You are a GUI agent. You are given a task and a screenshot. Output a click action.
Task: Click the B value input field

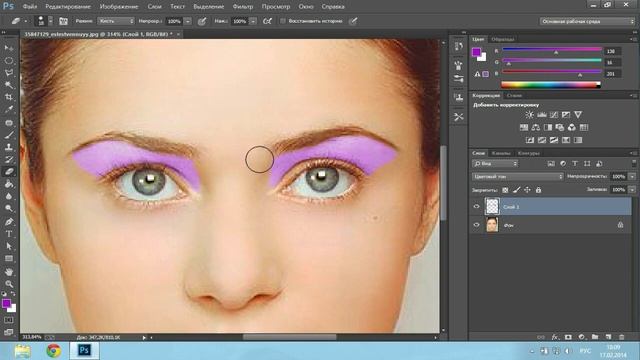click(613, 74)
